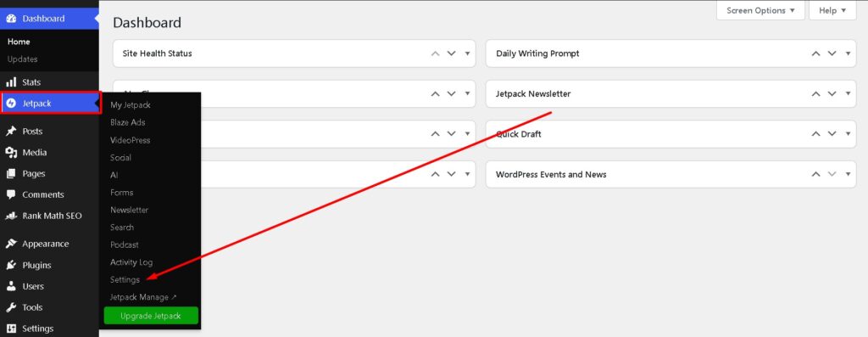Open Podcast submenu item

click(x=125, y=244)
